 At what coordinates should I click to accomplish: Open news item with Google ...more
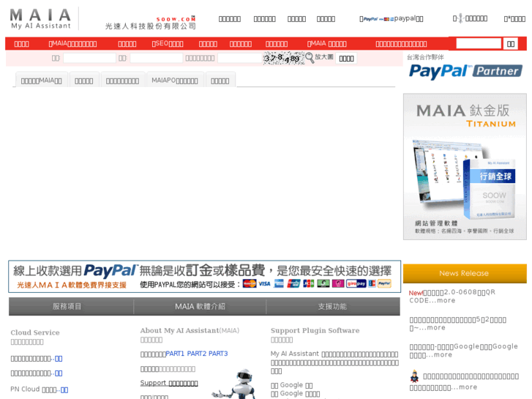pos(463,351)
